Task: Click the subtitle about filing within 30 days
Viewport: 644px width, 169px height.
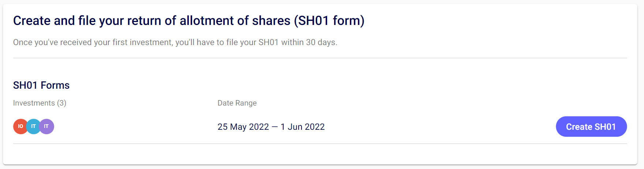Action: 175,43
